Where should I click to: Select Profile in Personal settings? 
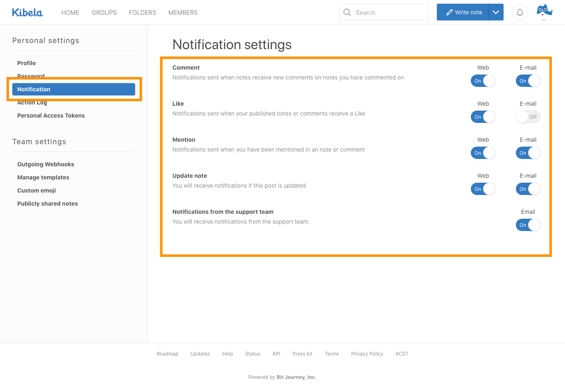27,63
